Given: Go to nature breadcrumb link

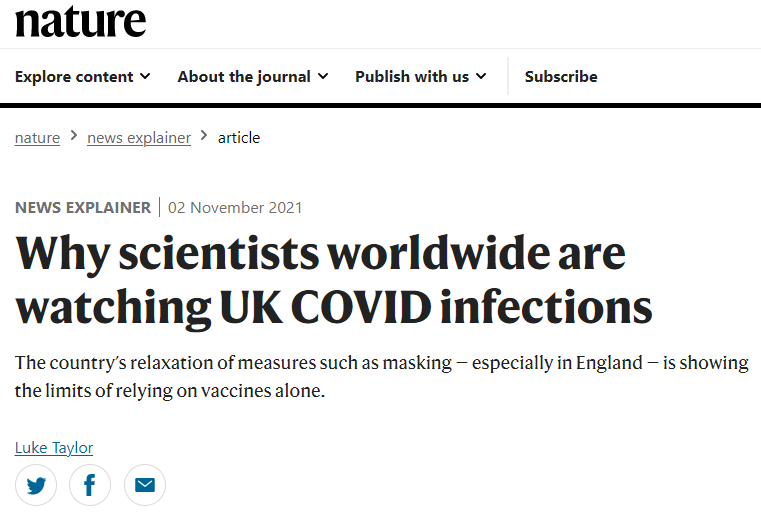Looking at the screenshot, I should click(37, 138).
